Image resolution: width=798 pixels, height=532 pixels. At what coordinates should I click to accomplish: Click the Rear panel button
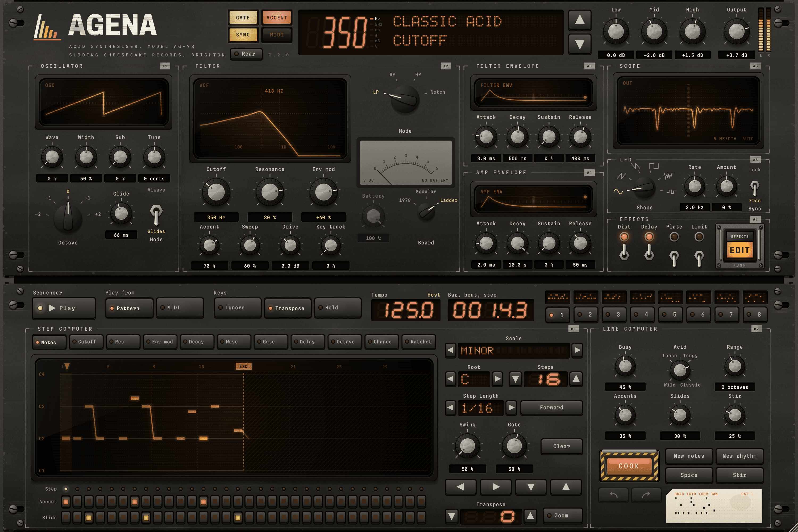pos(246,54)
